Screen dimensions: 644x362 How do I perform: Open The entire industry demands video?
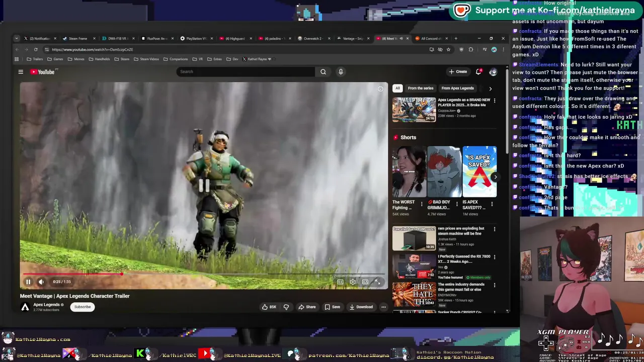[414, 295]
